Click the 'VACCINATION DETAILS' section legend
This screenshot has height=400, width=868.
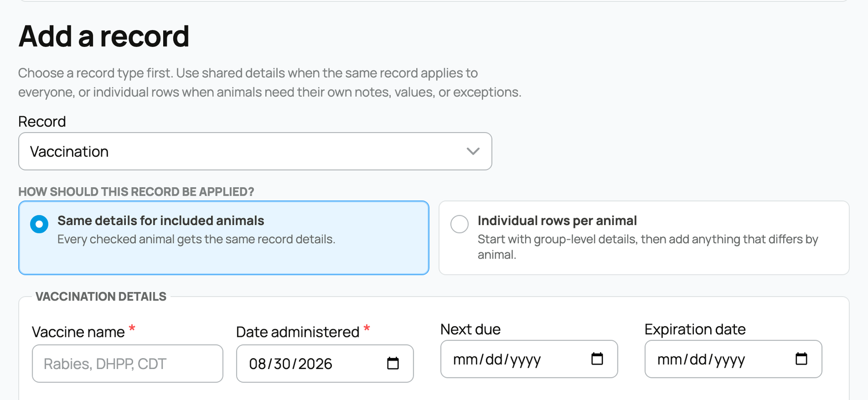tap(101, 297)
